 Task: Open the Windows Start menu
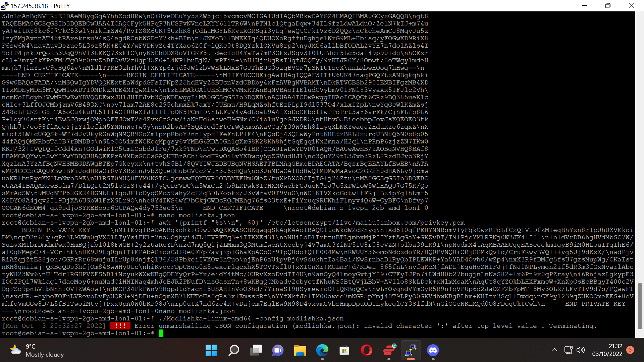[211, 351]
